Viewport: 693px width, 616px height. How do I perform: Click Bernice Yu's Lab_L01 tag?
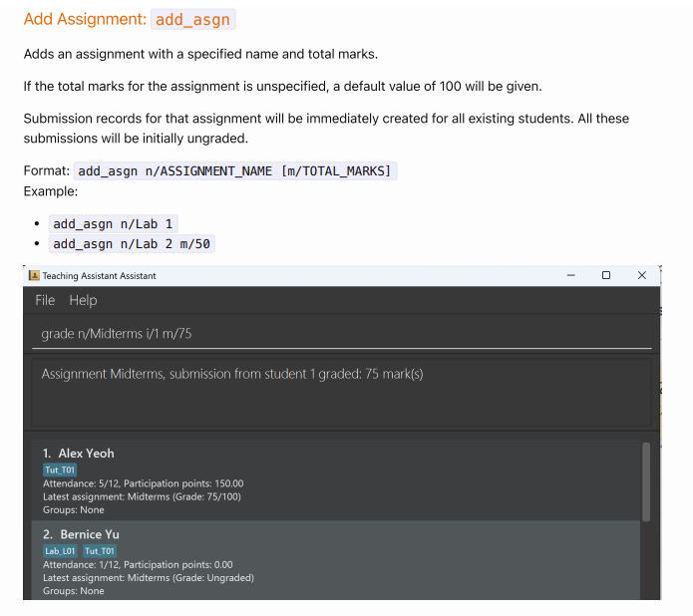pyautogui.click(x=60, y=551)
